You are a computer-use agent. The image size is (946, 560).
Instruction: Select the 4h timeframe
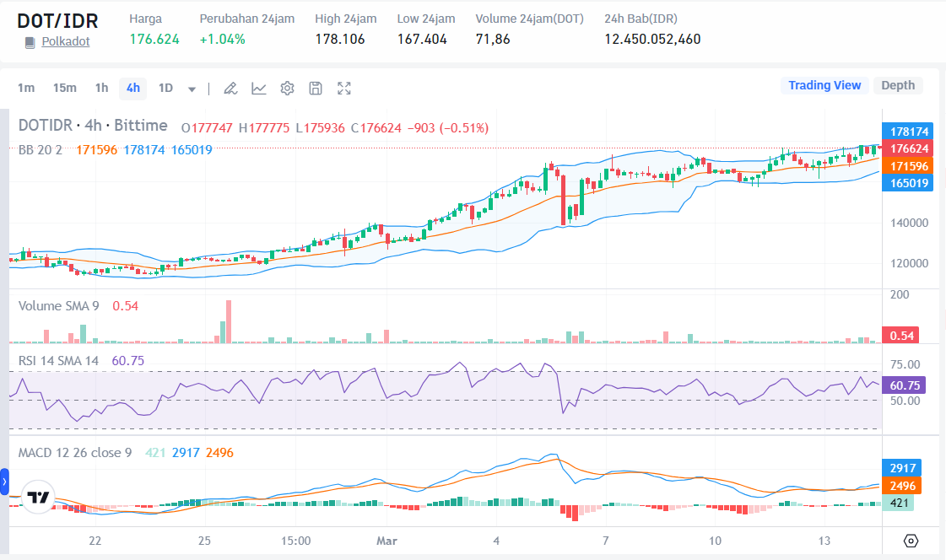click(132, 89)
